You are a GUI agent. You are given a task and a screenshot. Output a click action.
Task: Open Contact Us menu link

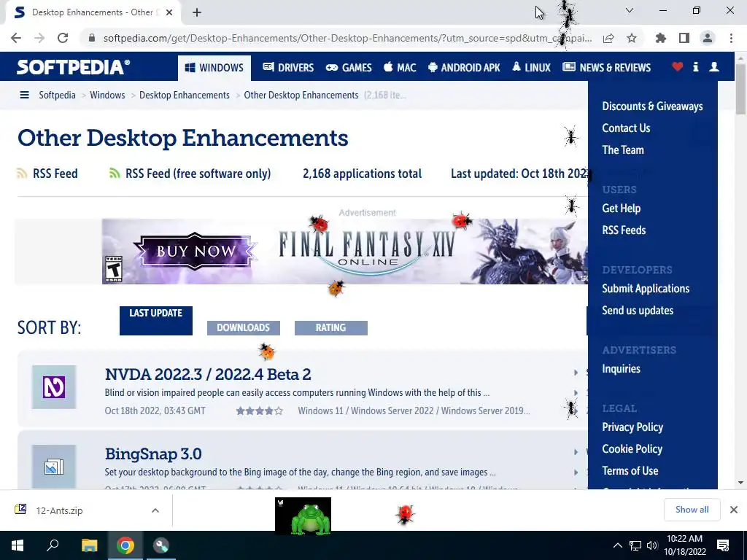[x=626, y=128]
